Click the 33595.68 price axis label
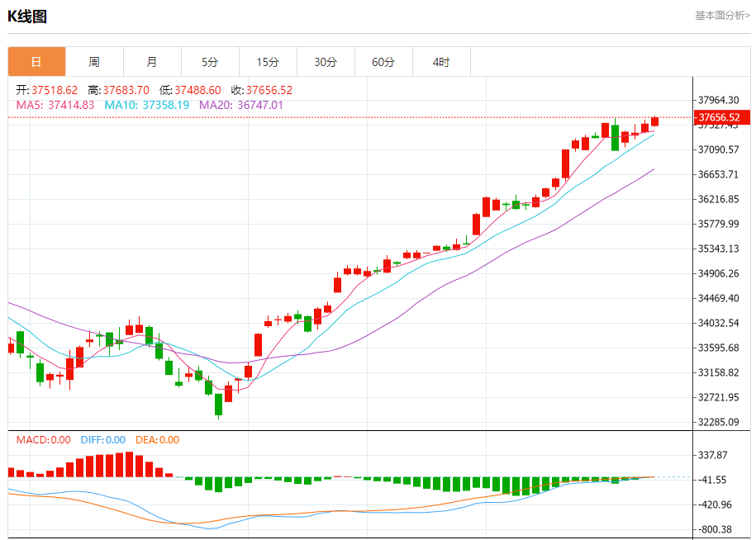The image size is (756, 540). point(718,348)
